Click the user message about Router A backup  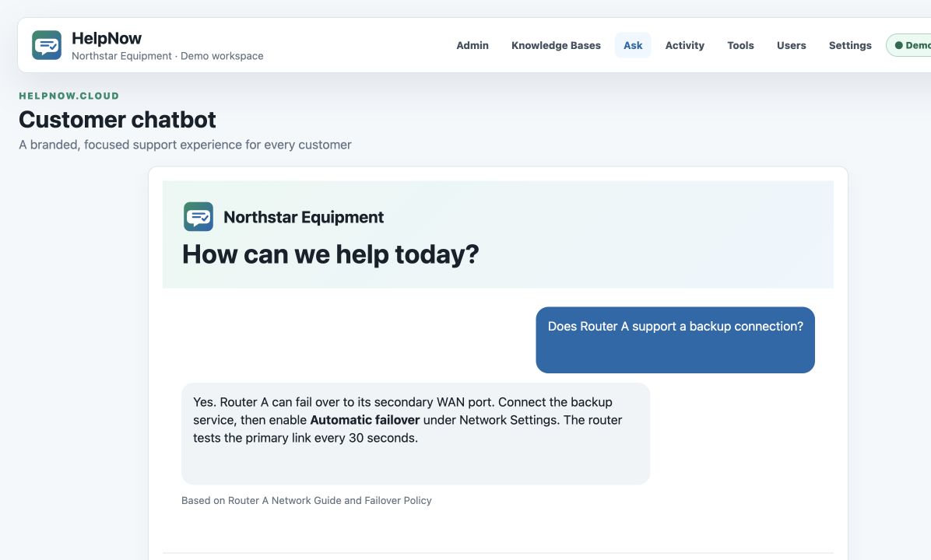pos(675,340)
